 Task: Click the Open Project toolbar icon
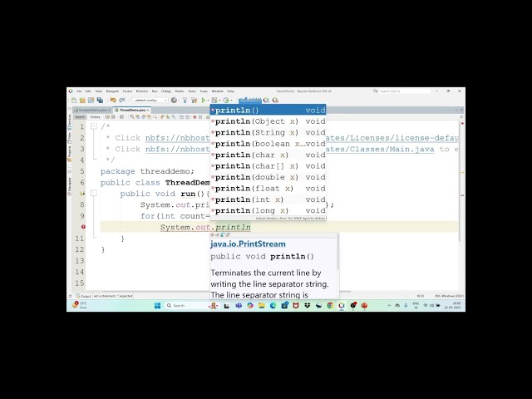click(91, 101)
